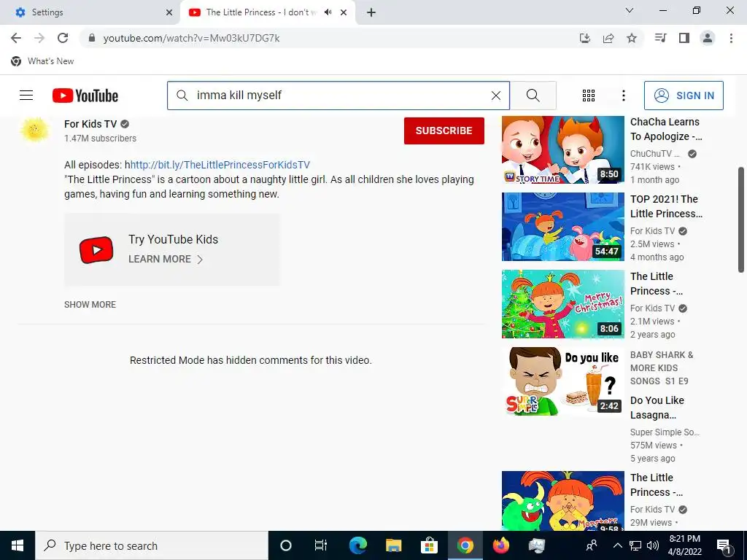Open media control icon in toolbar

coord(660,38)
